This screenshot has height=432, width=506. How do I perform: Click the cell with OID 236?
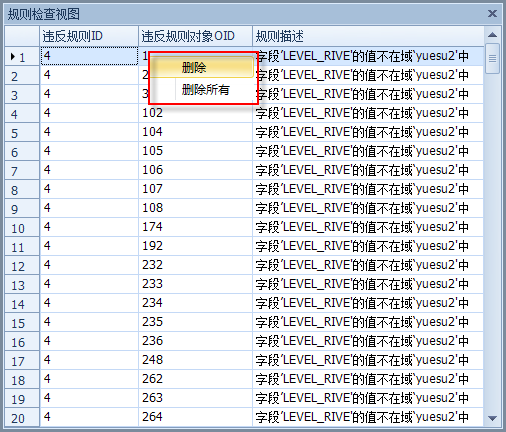[x=195, y=341]
